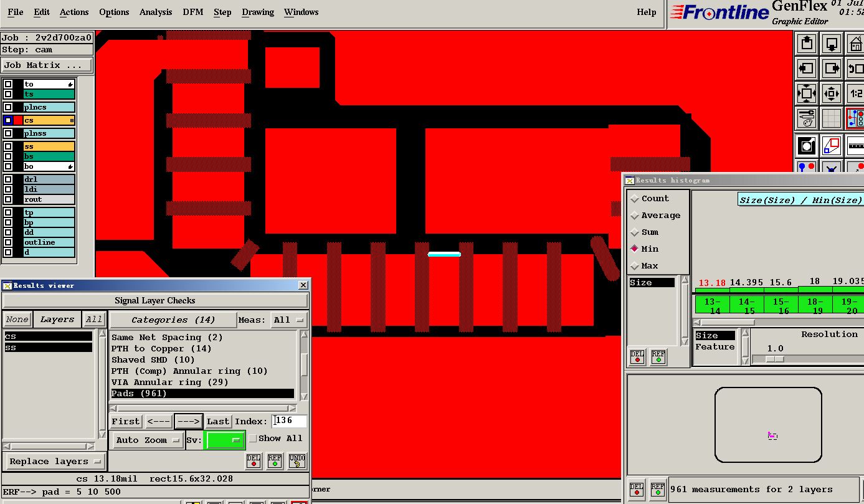This screenshot has width=864, height=504.
Task: Click the zoom-in (arrows inward) icon
Action: pos(807,93)
